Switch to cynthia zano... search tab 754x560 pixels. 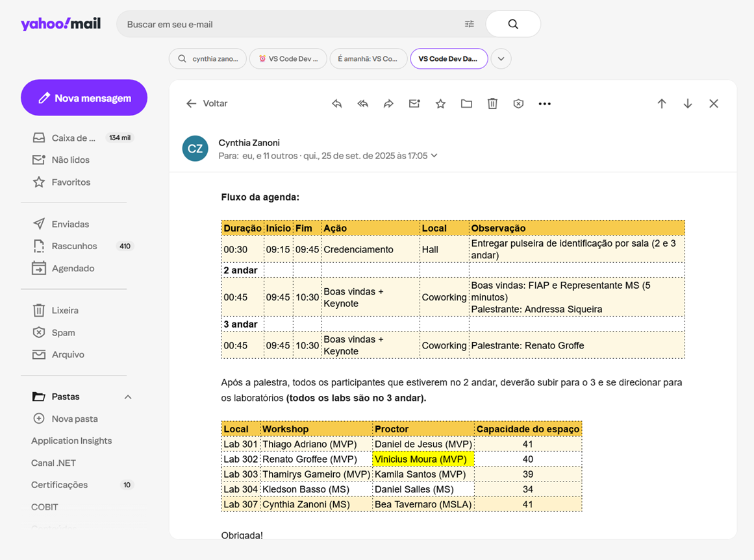[x=208, y=59]
